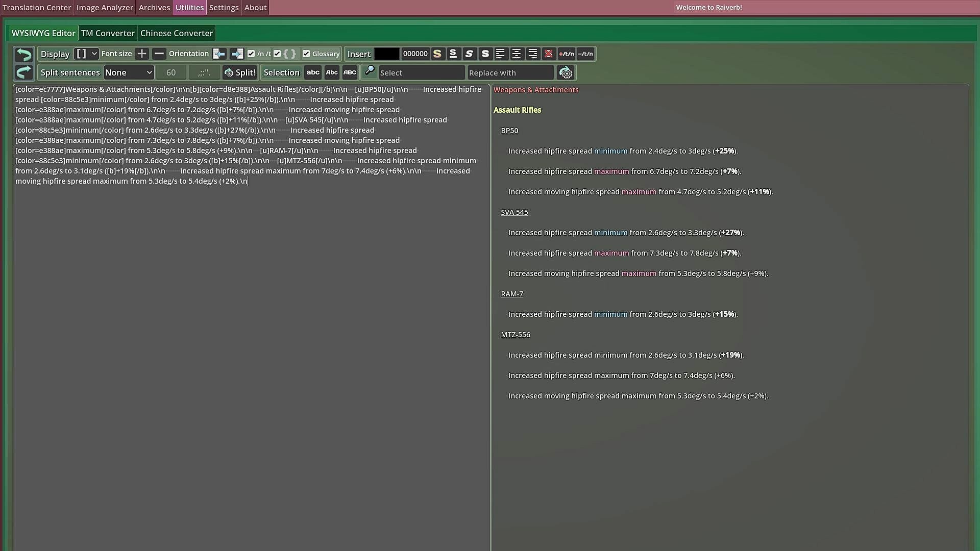This screenshot has height=551, width=980.
Task: Select the lowercase abc transform icon
Action: click(x=313, y=72)
